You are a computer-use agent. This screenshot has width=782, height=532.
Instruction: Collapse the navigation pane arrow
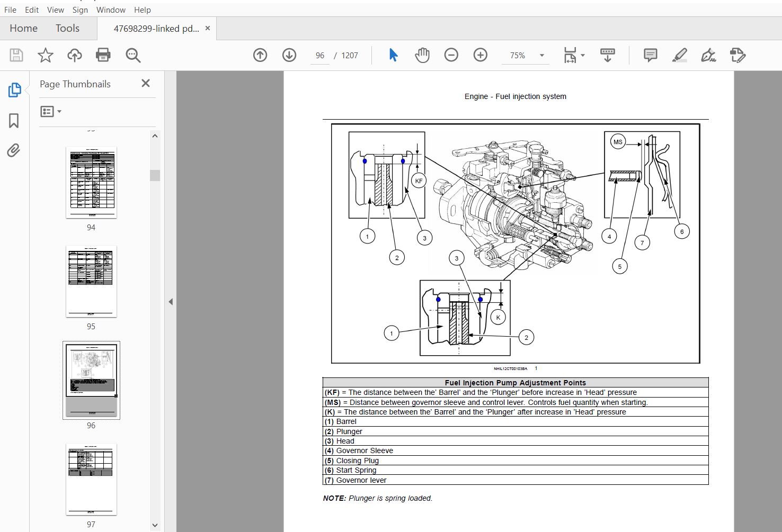point(171,302)
